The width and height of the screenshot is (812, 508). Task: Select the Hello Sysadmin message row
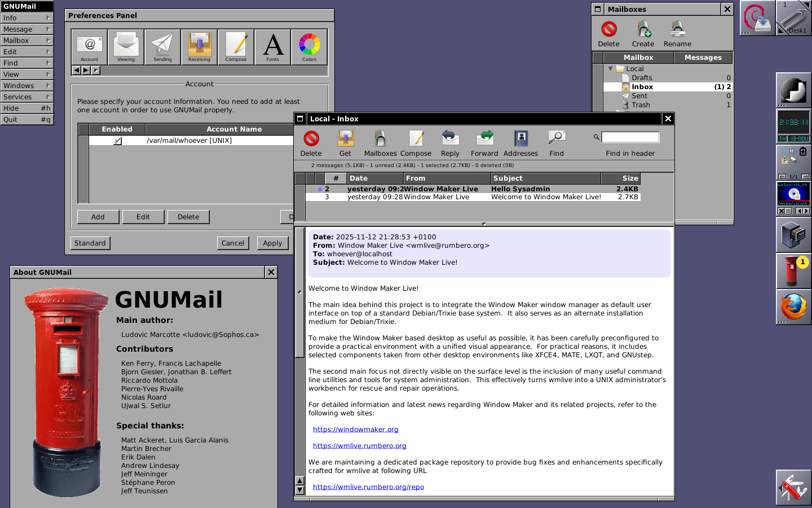point(473,189)
